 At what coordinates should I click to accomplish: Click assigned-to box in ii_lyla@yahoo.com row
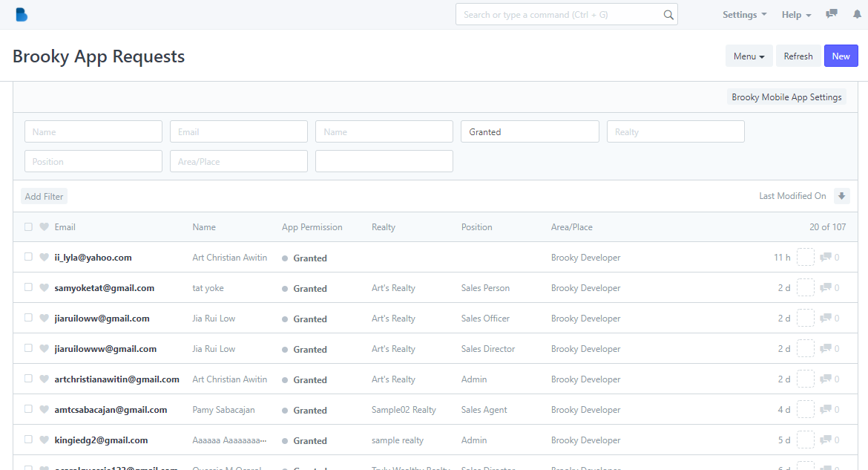(806, 257)
